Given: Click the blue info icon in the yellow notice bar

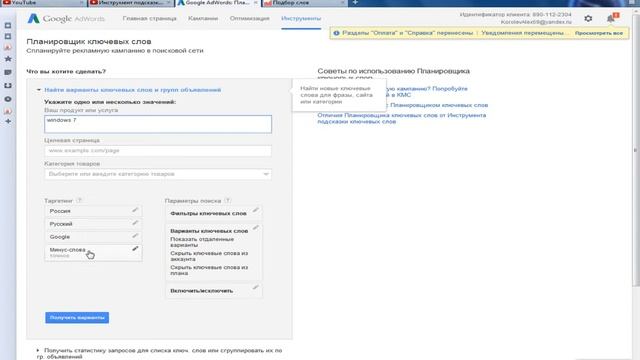Looking at the screenshot, I should [x=336, y=33].
